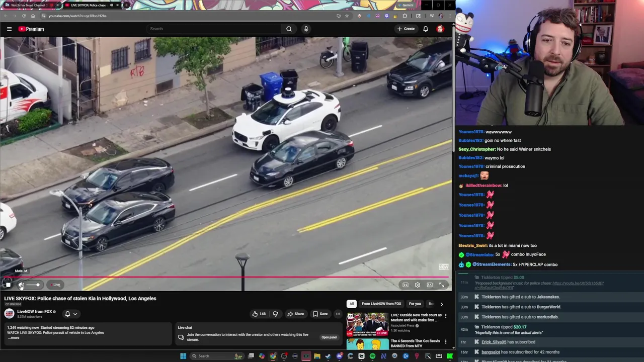This screenshot has height=362, width=644.
Task: Open LiveNOW from FOX channel avatar
Action: [x=9, y=314]
